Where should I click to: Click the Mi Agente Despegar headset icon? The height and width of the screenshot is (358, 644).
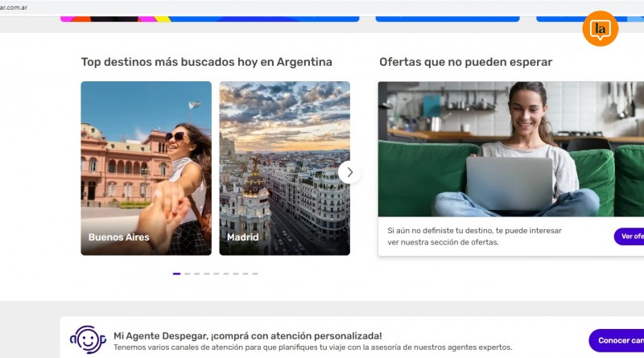pos(87,339)
